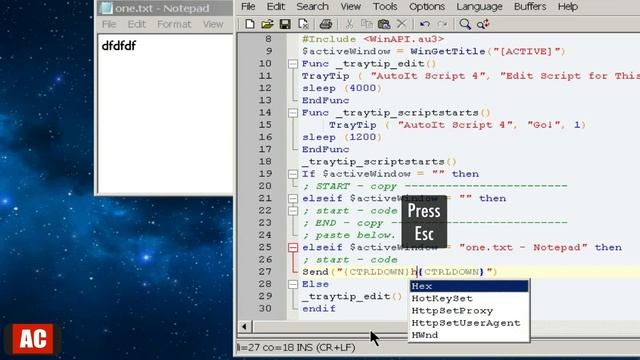
Task: Click EndFunc on line 13
Action: 325,100
